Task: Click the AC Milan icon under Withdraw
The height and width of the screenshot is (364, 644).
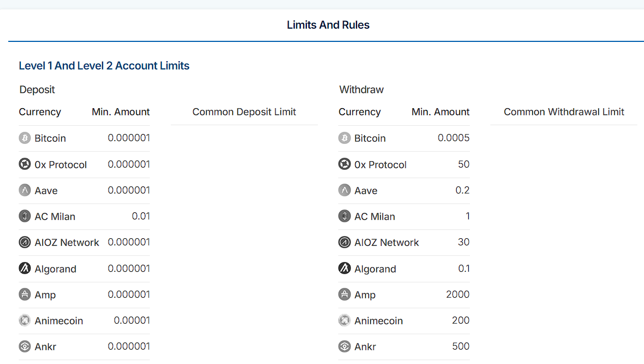Action: (x=344, y=216)
